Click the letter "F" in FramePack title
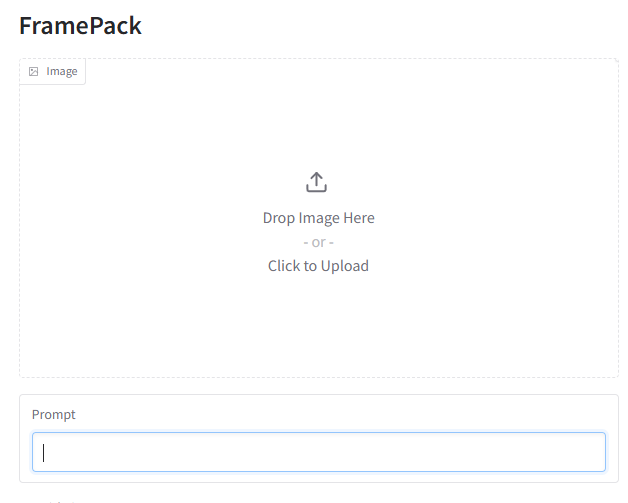This screenshot has width=628, height=503. click(x=27, y=26)
